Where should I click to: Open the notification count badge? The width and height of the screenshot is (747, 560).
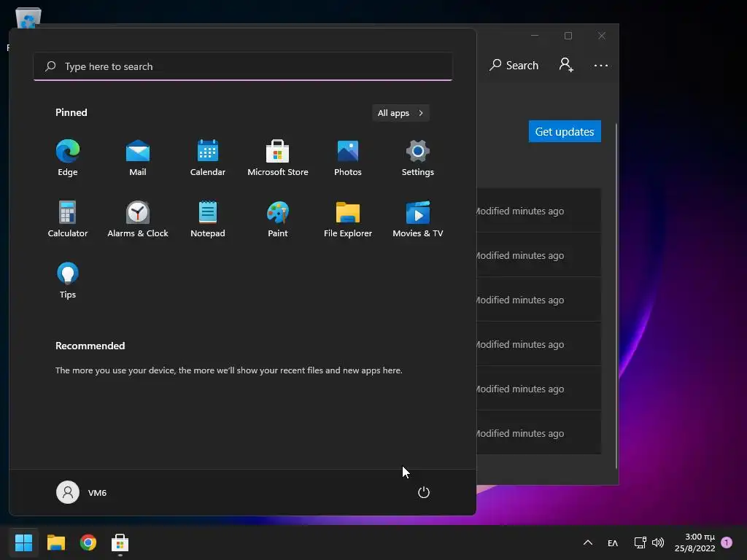point(727,542)
